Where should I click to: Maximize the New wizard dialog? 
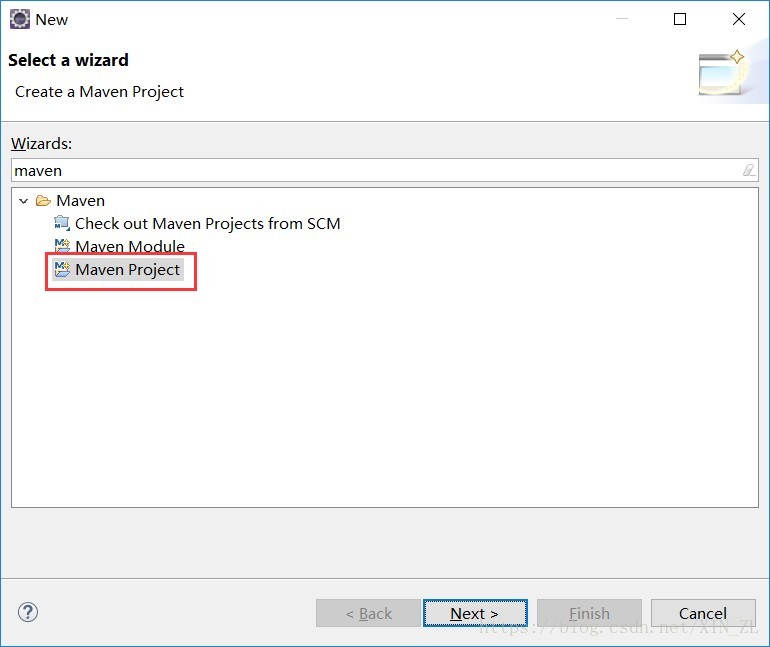pyautogui.click(x=680, y=19)
